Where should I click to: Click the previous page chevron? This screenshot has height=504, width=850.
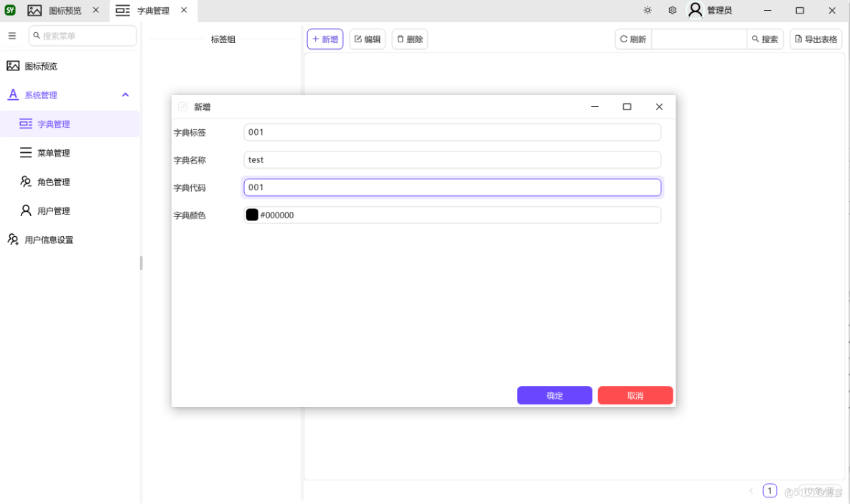(751, 490)
